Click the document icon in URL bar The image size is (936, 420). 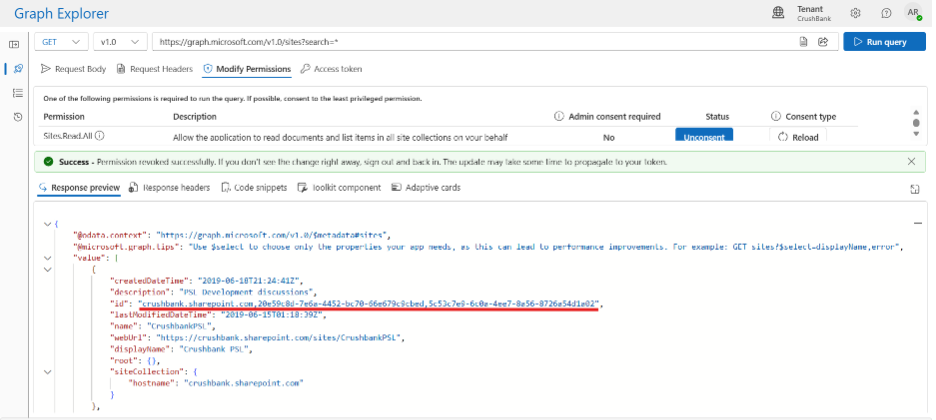803,42
